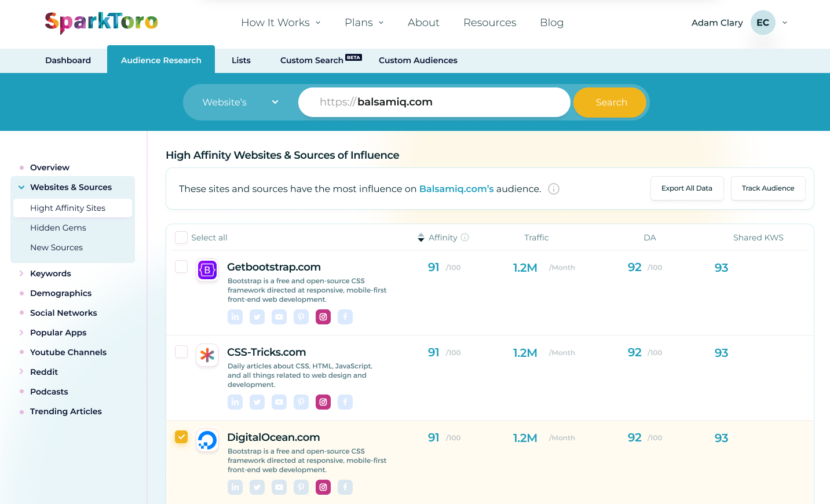Open the account dropdown arrow

point(785,23)
